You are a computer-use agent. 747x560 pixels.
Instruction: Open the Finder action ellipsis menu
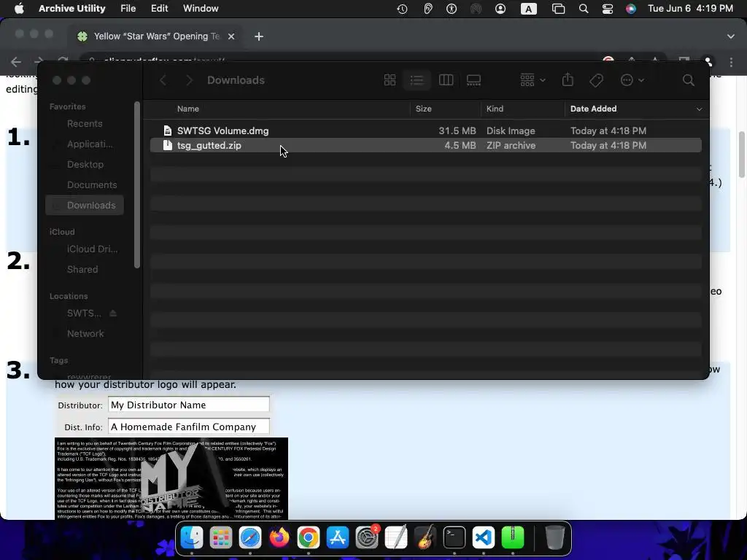(x=632, y=80)
